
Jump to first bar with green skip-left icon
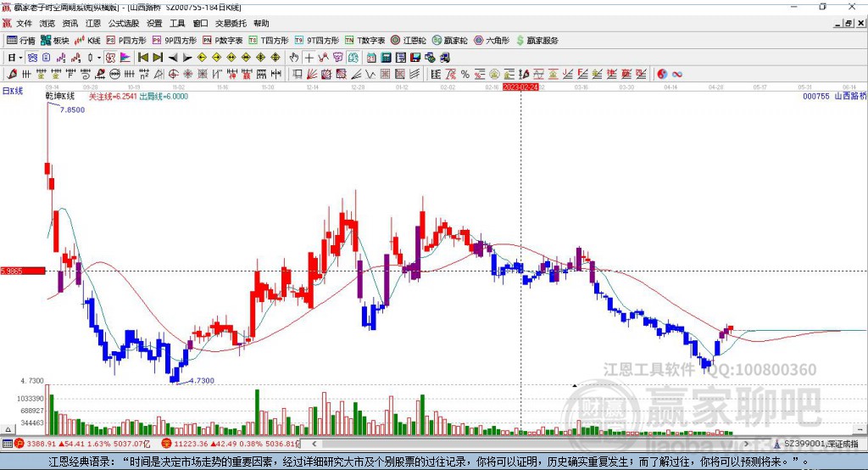143,58
